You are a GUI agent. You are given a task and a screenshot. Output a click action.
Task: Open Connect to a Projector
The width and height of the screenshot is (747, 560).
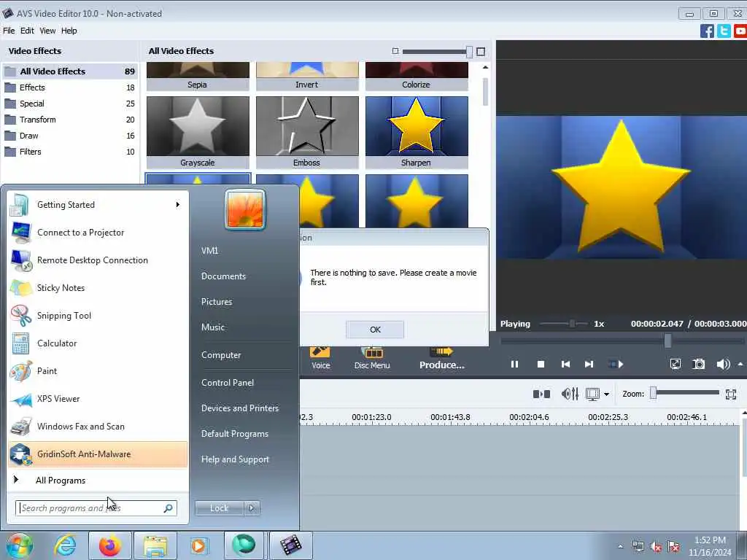98,233
